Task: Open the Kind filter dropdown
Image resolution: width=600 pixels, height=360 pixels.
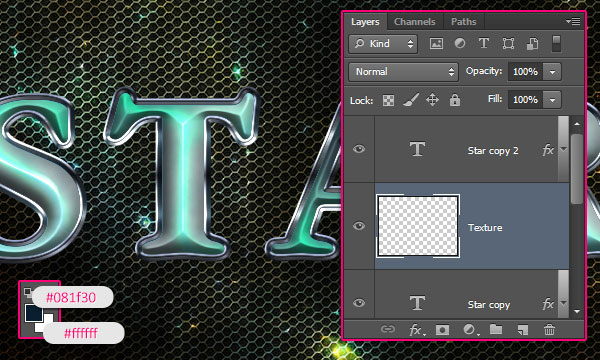Action: (x=383, y=44)
